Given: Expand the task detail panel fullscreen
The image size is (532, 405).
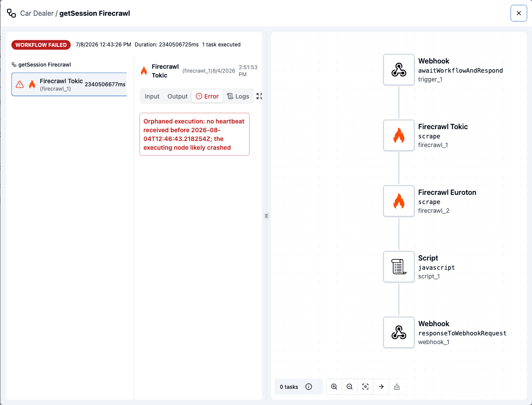Looking at the screenshot, I should [259, 96].
